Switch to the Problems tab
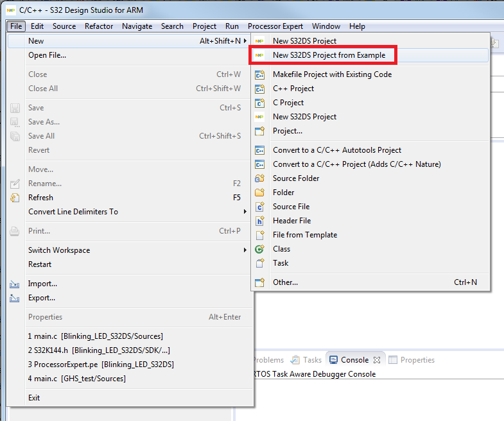Screen dimensions: 504x421 click(270, 360)
